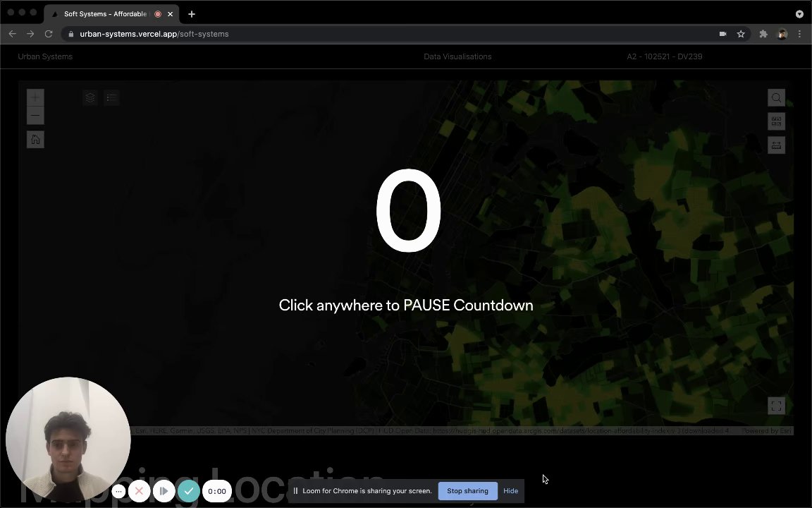
Task: View site security lock information
Action: click(x=71, y=34)
